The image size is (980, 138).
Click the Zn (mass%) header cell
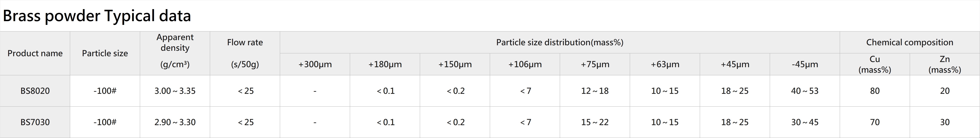(945, 64)
